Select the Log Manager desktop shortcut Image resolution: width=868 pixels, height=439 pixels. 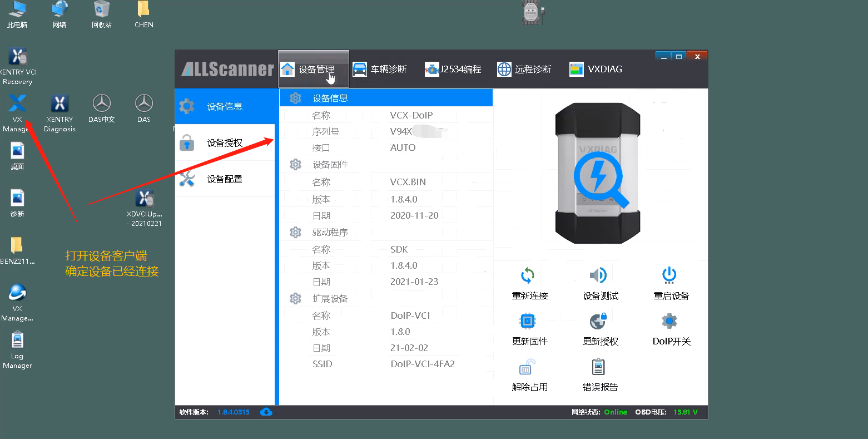point(17,351)
